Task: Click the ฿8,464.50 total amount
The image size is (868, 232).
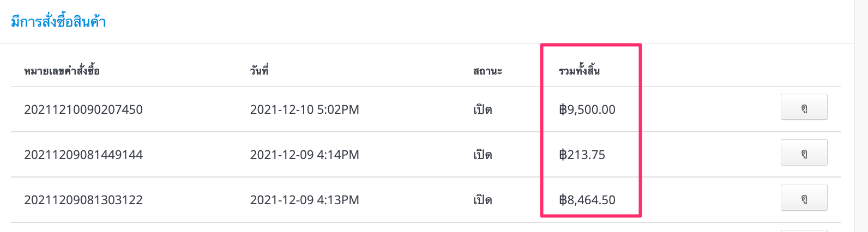Action: pos(587,200)
